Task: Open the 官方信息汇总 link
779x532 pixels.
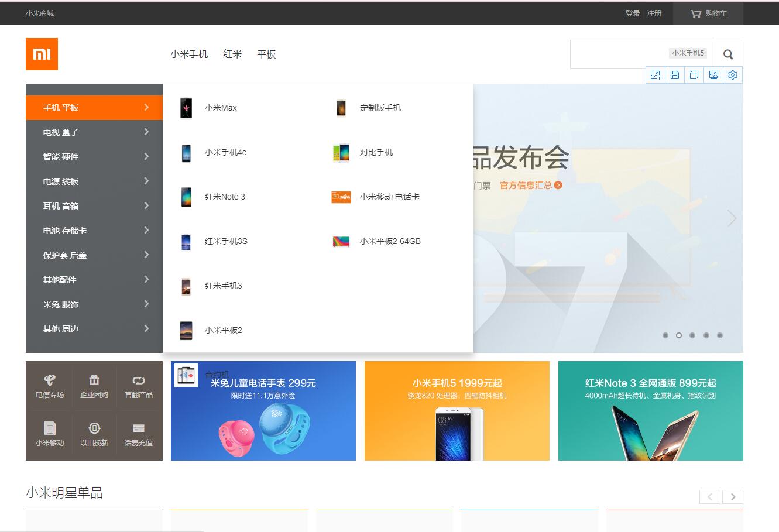Action: pyautogui.click(x=531, y=185)
